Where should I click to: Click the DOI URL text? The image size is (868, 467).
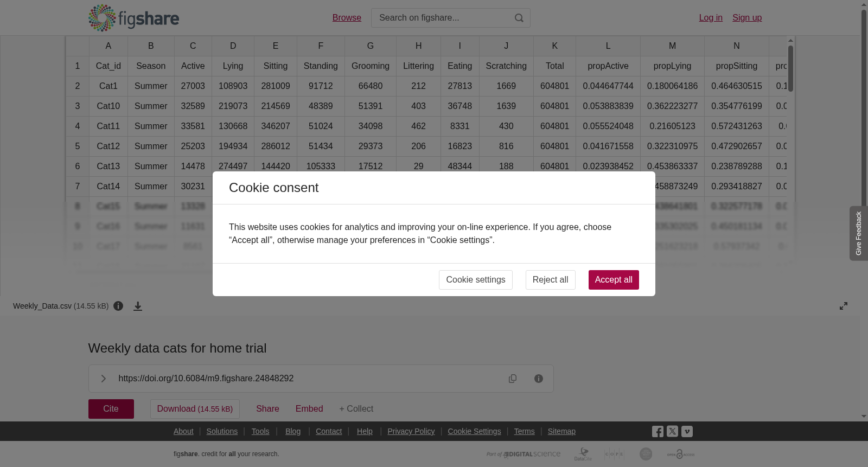pos(206,379)
